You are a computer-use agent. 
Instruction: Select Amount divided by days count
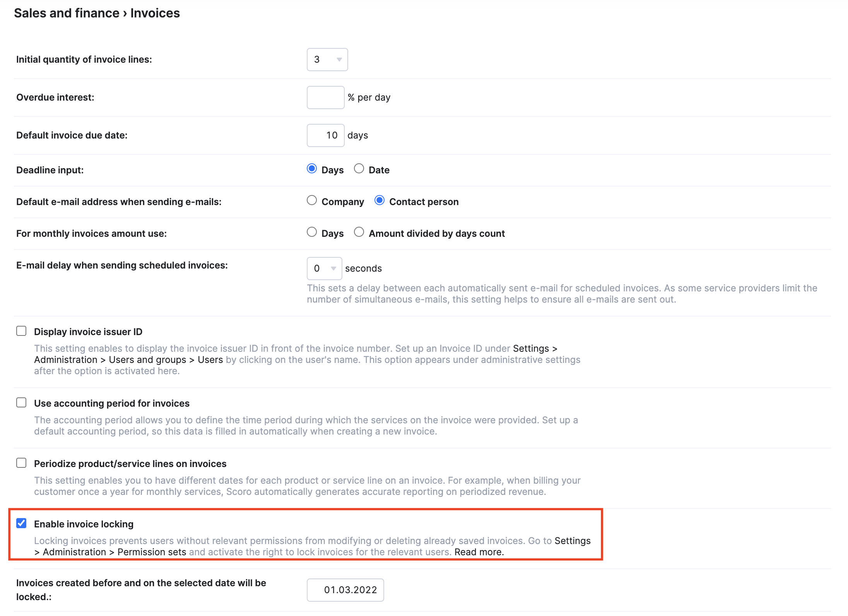click(359, 232)
